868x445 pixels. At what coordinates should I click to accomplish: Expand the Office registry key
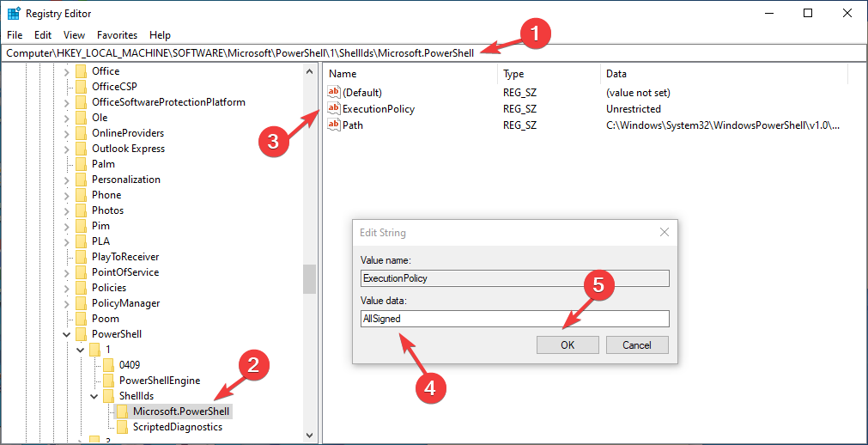tap(67, 71)
